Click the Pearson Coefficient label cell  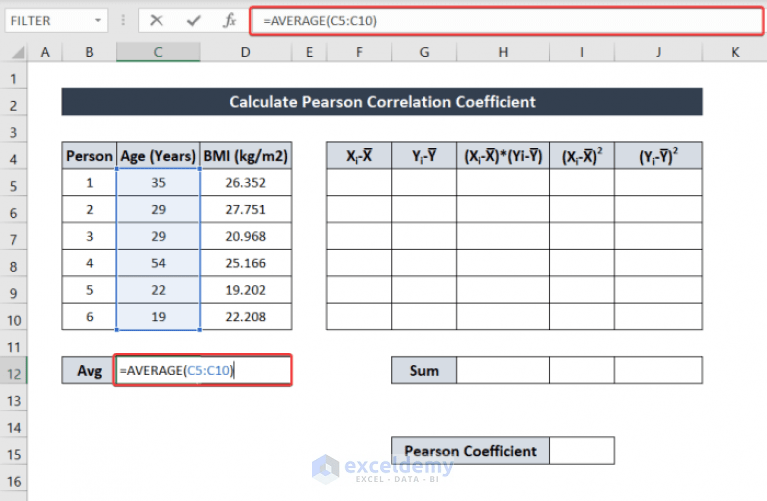pyautogui.click(x=471, y=451)
